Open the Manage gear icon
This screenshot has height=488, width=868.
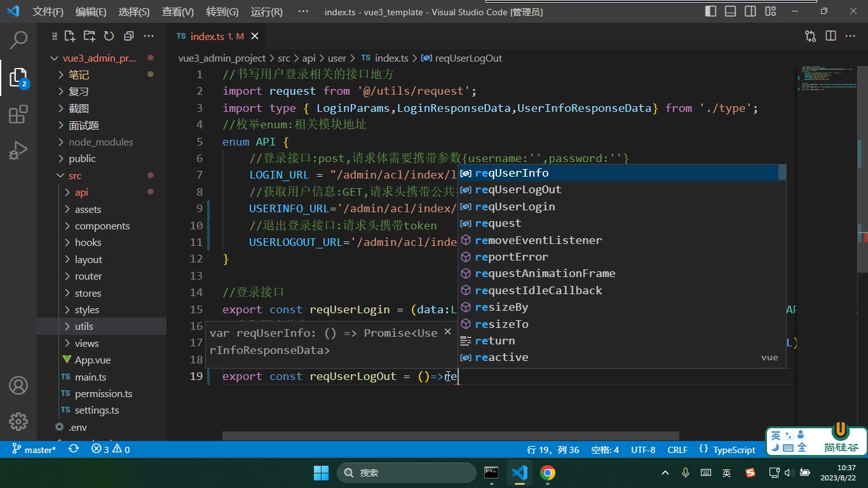tap(18, 421)
